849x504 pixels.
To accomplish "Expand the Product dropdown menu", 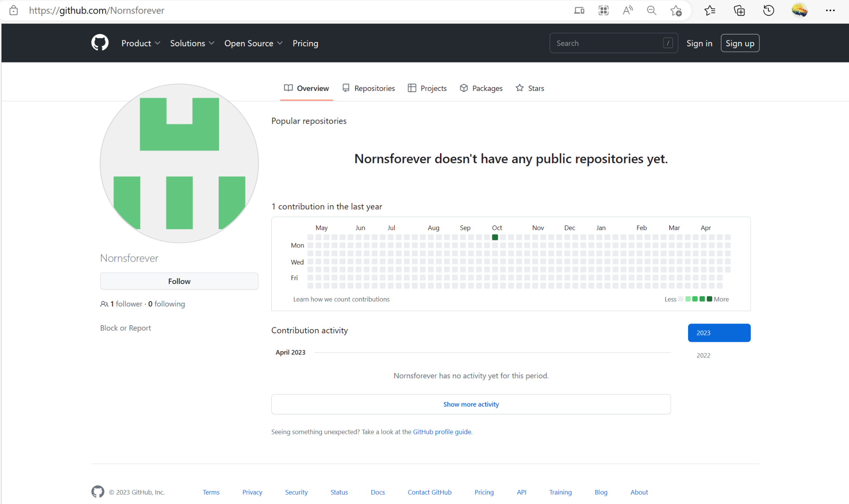I will click(x=141, y=43).
